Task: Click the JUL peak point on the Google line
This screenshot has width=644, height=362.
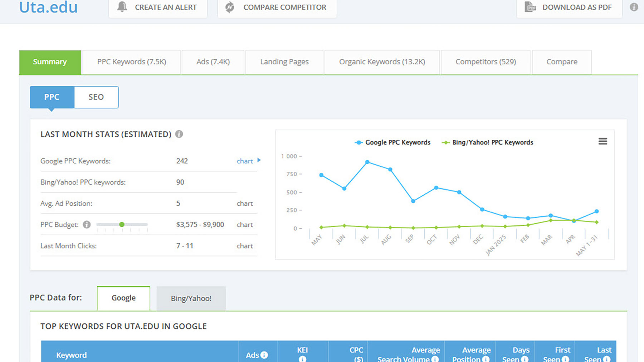Action: coord(367,162)
